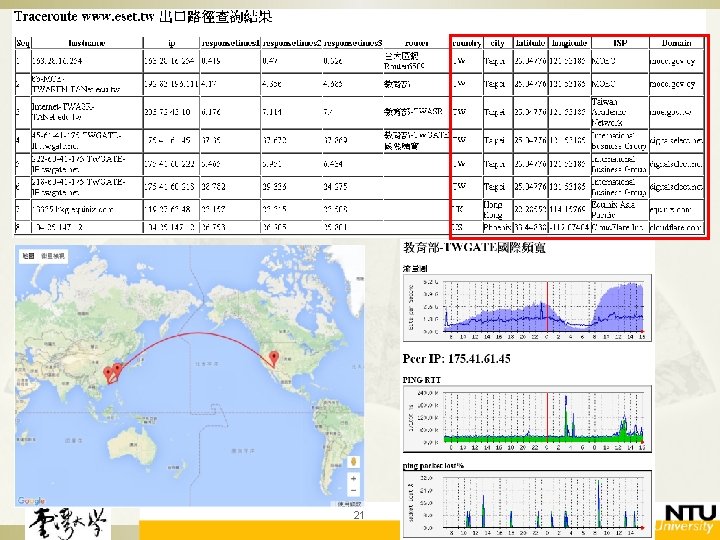This screenshot has width=720, height=540.
Task: Switch the map to 衛星檢視 satellite view
Action: tap(53, 256)
